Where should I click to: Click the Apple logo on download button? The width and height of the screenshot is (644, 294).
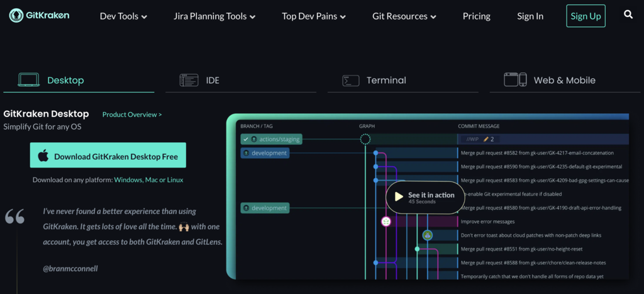pos(43,156)
